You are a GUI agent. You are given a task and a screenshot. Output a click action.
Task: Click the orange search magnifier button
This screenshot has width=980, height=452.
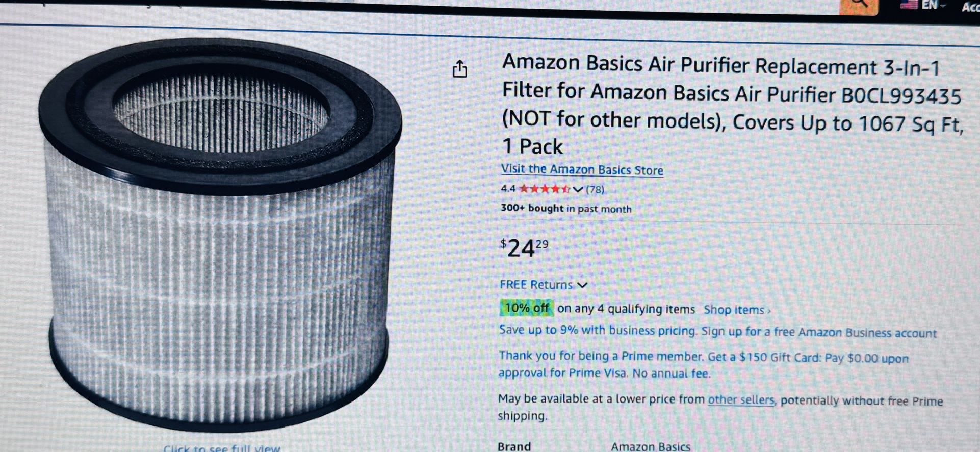point(859,6)
